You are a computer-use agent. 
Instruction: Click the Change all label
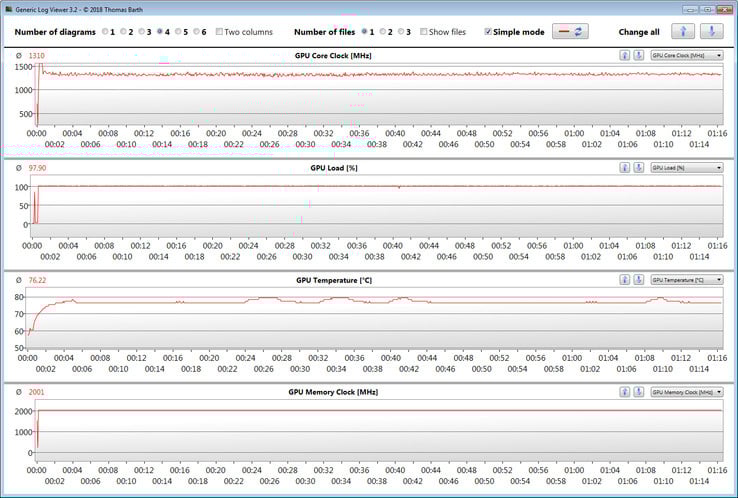click(x=639, y=32)
